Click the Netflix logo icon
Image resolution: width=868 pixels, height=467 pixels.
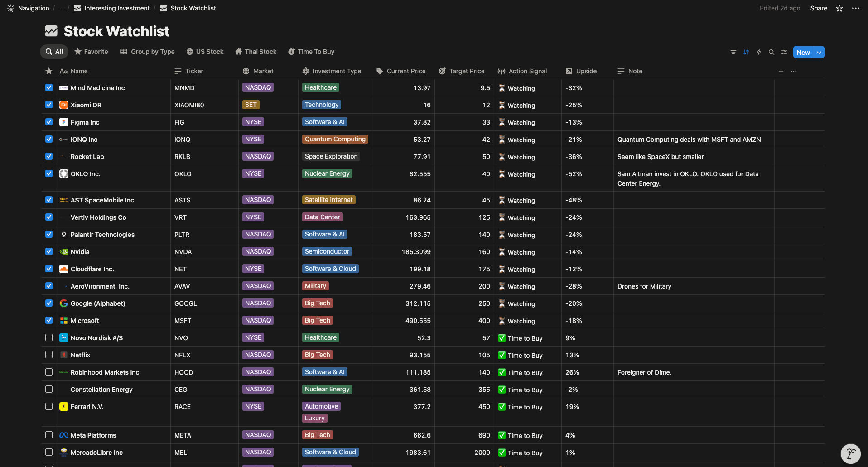click(x=64, y=355)
